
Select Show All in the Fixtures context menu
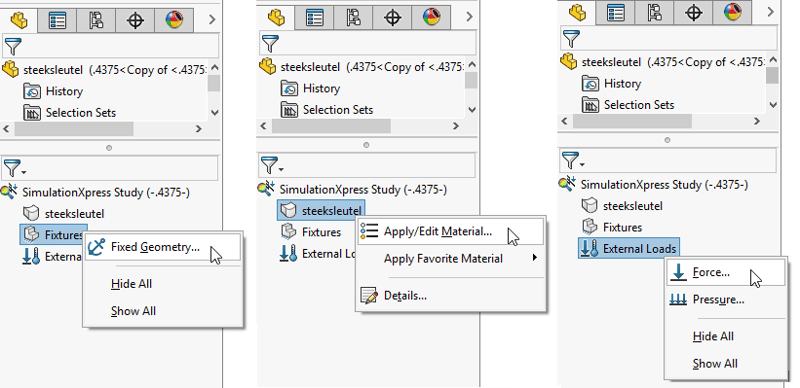(133, 311)
